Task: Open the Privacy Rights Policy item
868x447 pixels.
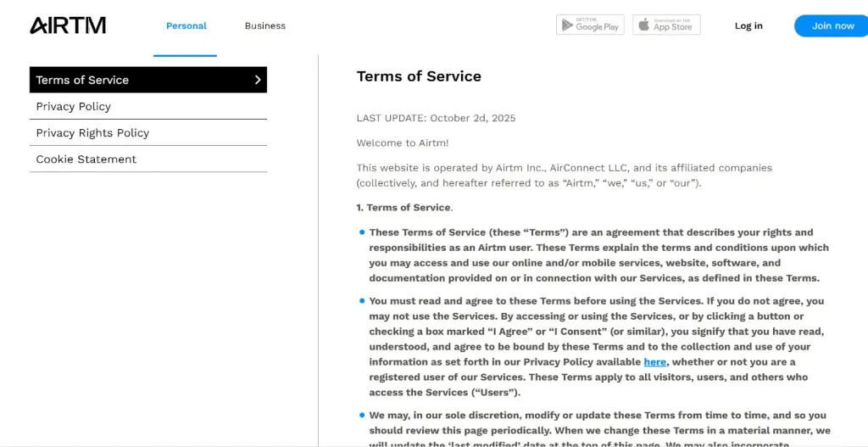Action: (x=148, y=133)
